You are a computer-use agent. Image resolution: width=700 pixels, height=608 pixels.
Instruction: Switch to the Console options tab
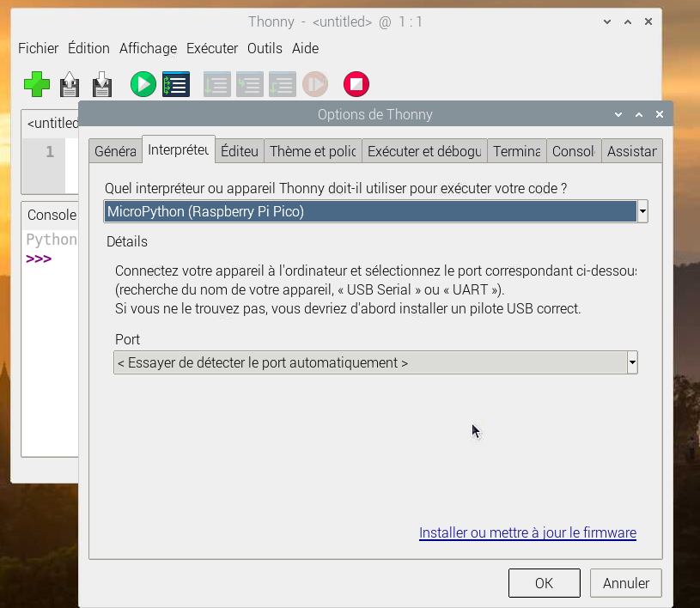click(x=574, y=151)
